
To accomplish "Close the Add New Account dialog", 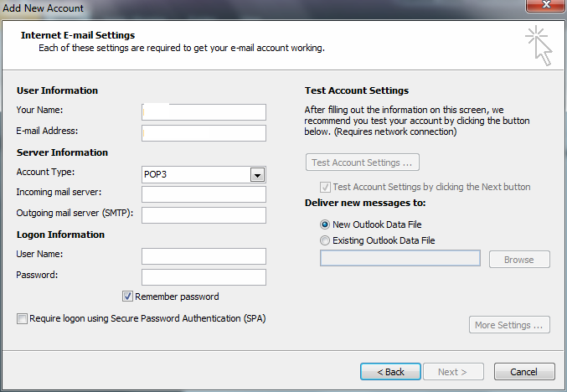I will coord(546,5).
